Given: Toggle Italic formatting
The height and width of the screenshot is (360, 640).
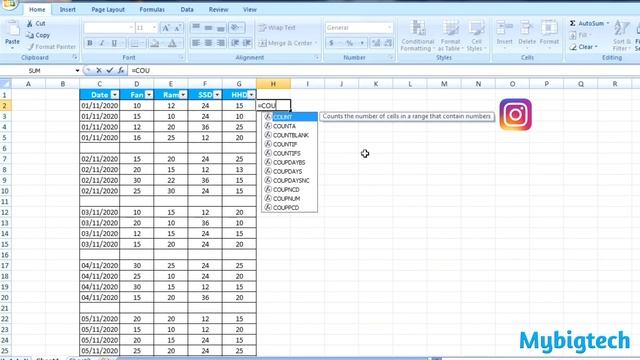Looking at the screenshot, I should coord(102,43).
